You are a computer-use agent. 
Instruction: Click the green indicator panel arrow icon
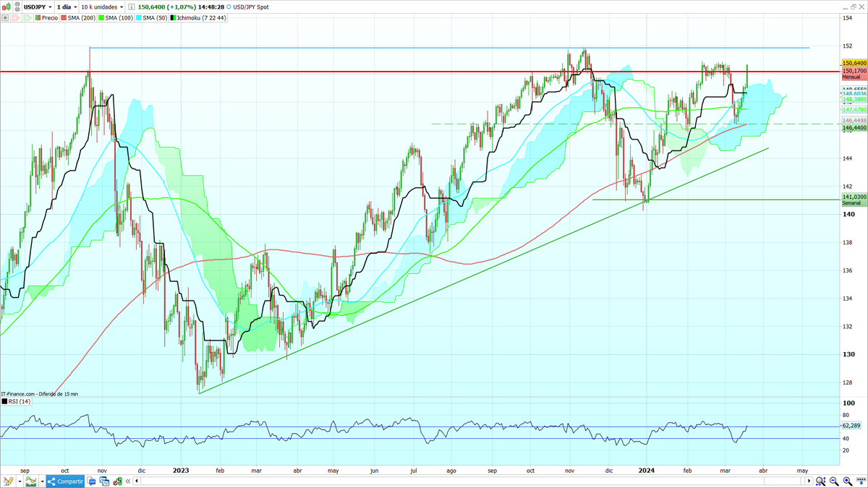click(x=27, y=18)
